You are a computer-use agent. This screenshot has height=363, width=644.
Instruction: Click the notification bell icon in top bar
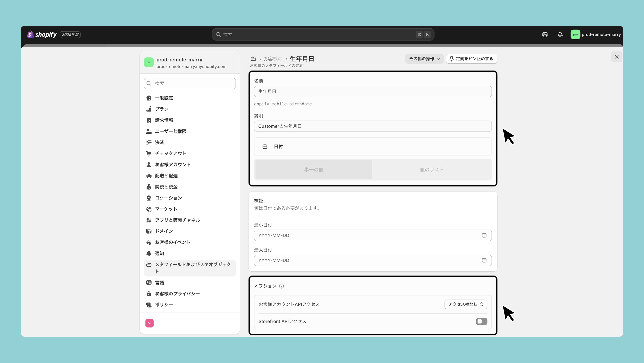tap(560, 34)
